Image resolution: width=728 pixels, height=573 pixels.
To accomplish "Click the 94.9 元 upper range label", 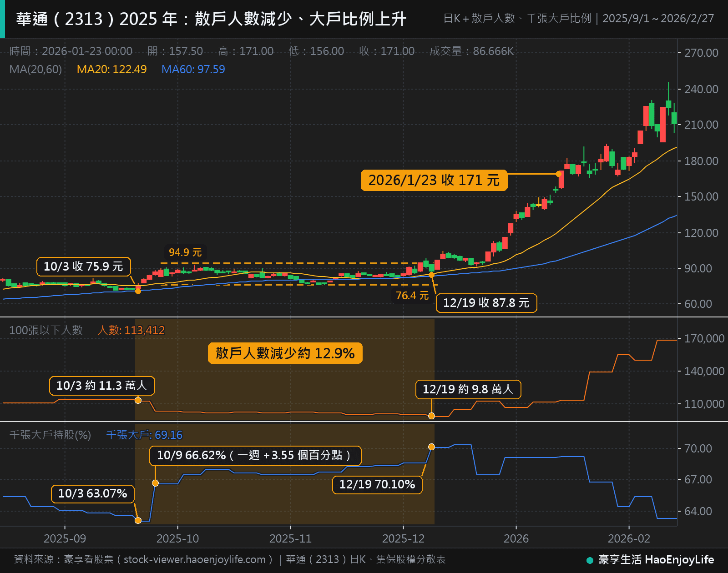I will point(185,252).
